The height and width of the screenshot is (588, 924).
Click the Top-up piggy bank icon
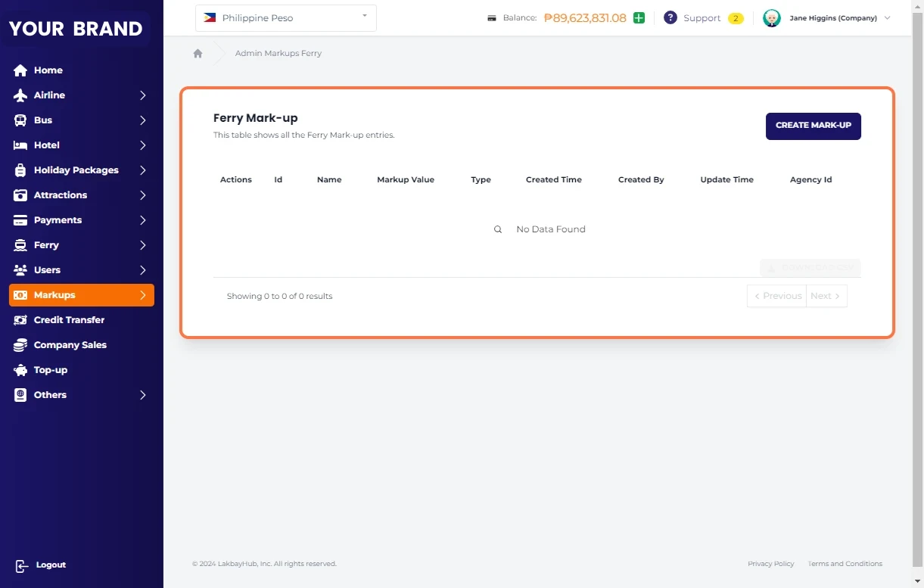pos(20,370)
